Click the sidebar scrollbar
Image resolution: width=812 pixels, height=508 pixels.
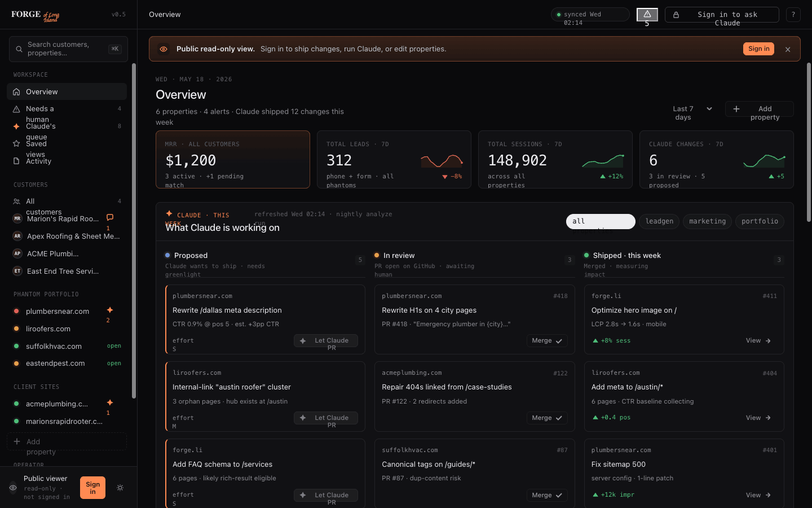pyautogui.click(x=134, y=231)
